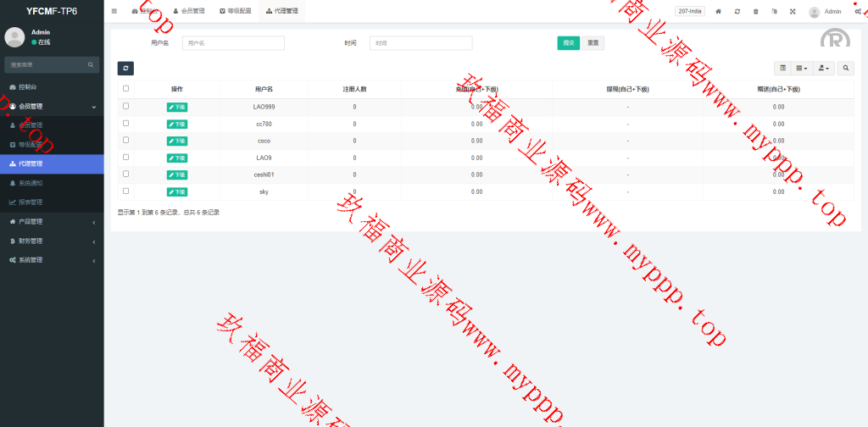Open 系统通知 in the sidebar
The width and height of the screenshot is (868, 427).
[x=31, y=182]
